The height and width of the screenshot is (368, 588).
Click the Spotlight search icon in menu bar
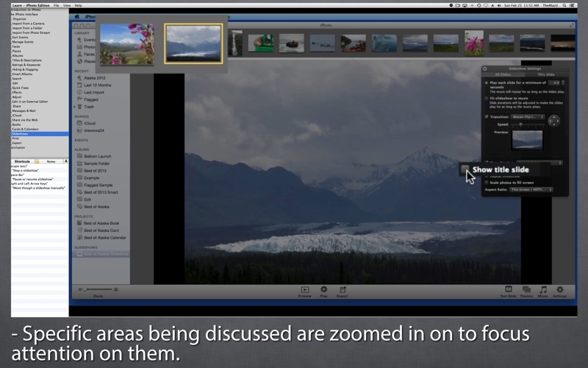click(x=564, y=6)
